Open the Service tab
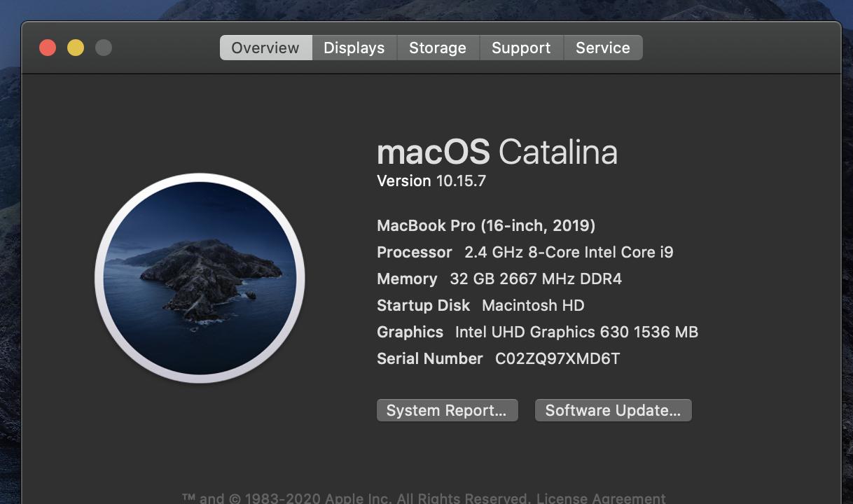 click(602, 48)
